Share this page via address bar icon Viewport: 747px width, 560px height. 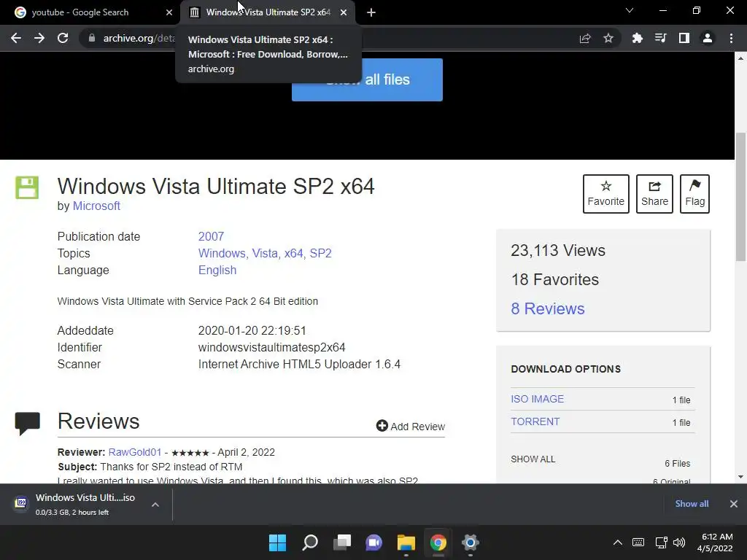pyautogui.click(x=585, y=38)
